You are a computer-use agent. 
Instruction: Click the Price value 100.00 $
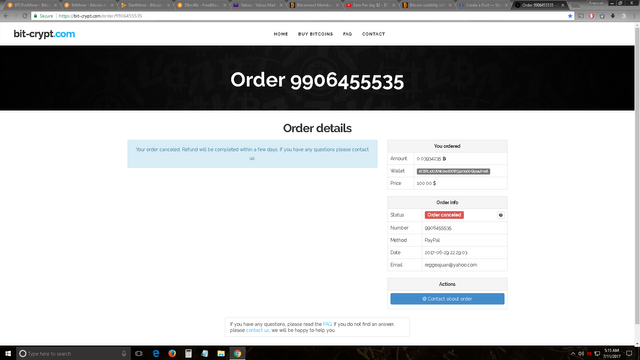pos(426,183)
